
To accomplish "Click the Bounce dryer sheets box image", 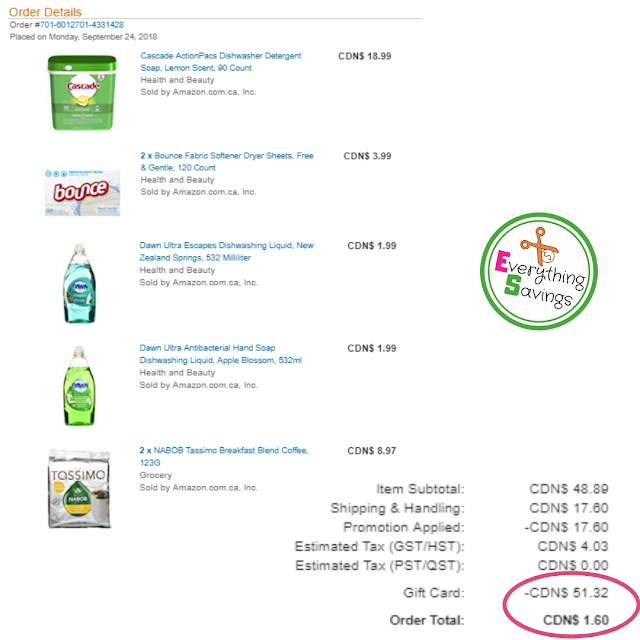I will (82, 193).
